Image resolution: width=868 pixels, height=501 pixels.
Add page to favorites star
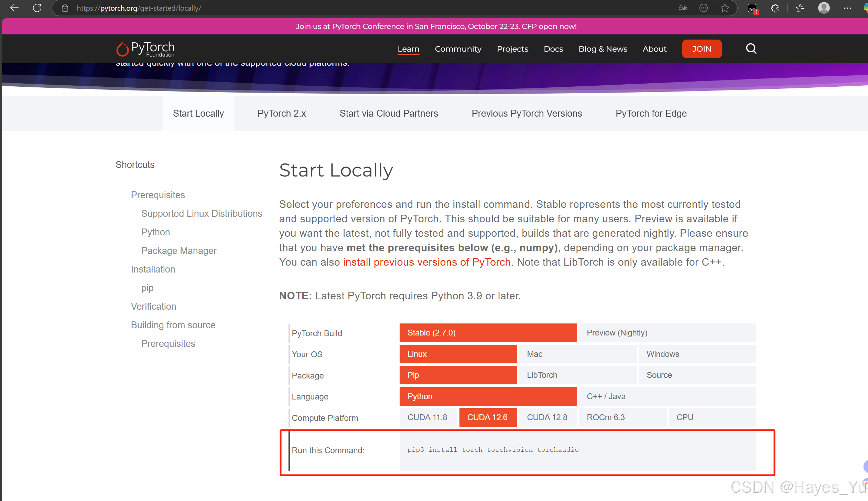click(x=725, y=8)
